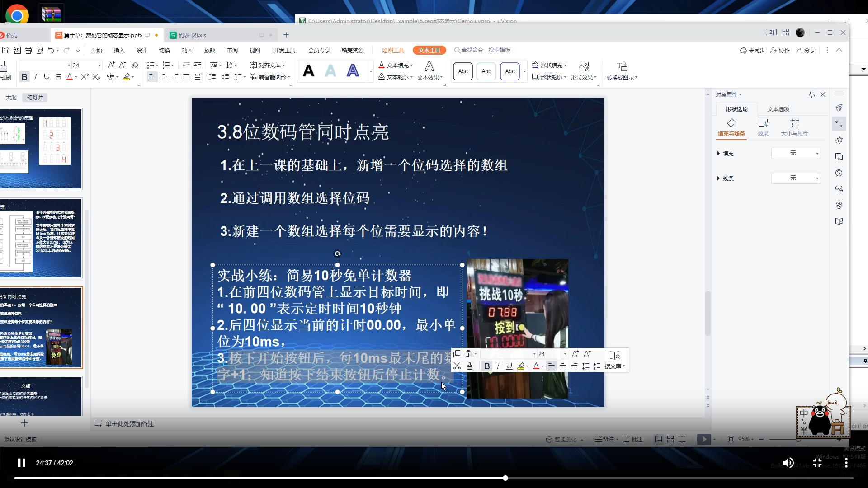Toggle Underline in the ribbon
The width and height of the screenshot is (868, 488).
47,77
